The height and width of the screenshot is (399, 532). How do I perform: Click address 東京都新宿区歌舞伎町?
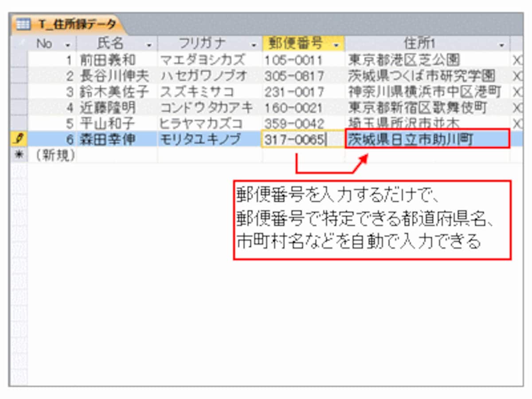pyautogui.click(x=427, y=108)
